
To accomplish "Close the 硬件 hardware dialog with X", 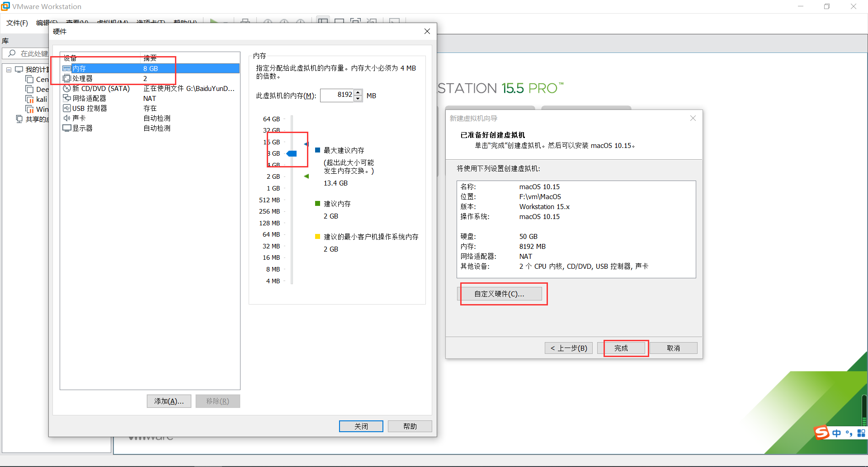I will (427, 31).
